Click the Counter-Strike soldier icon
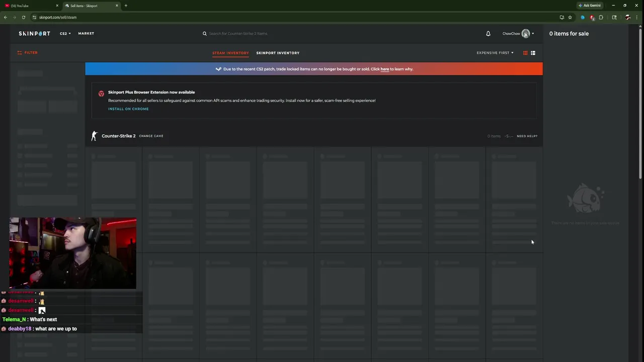Viewport: 644px width, 362px height. pos(94,136)
